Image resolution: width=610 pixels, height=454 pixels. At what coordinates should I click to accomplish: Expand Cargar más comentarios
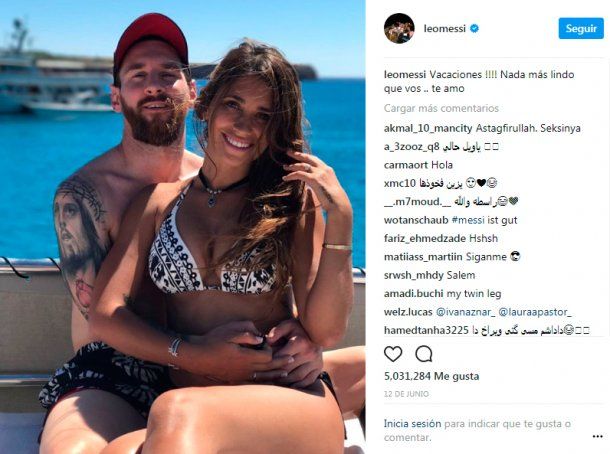click(441, 108)
